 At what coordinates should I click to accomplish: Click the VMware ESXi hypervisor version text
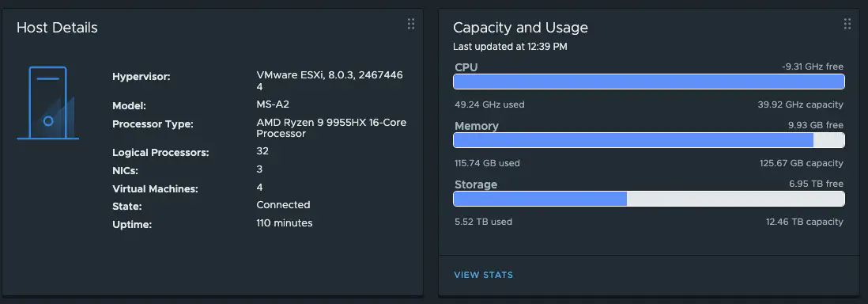pyautogui.click(x=330, y=81)
